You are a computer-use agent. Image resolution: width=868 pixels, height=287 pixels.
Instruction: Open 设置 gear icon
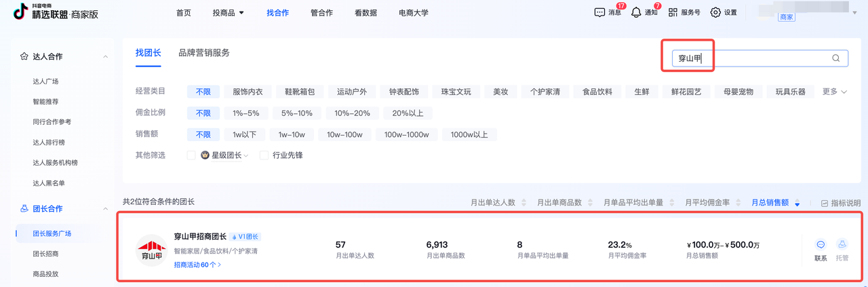(x=715, y=12)
